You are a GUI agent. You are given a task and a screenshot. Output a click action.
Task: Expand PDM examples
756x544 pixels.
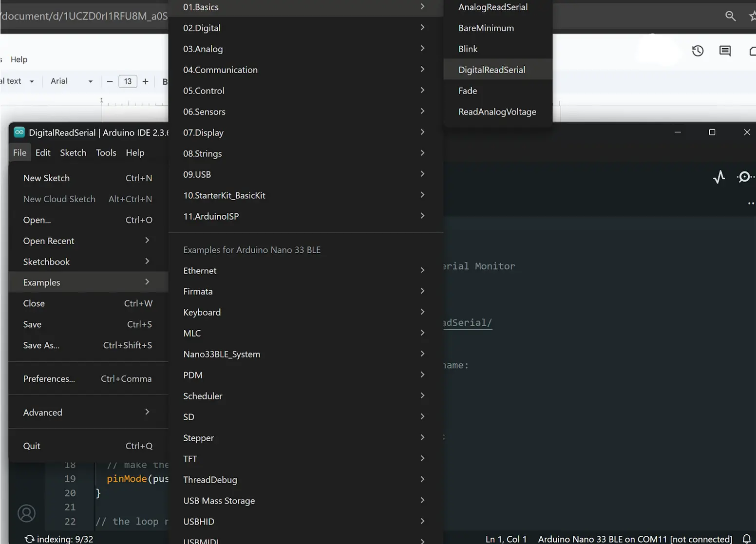pyautogui.click(x=305, y=375)
